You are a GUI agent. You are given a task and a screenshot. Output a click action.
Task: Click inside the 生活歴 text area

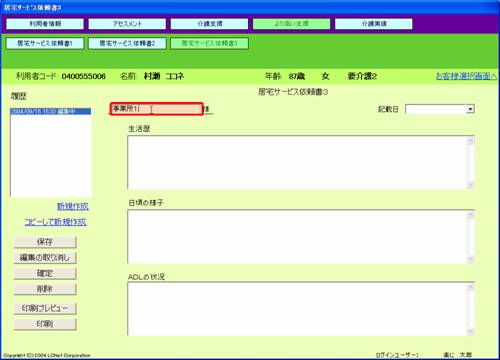click(x=297, y=163)
